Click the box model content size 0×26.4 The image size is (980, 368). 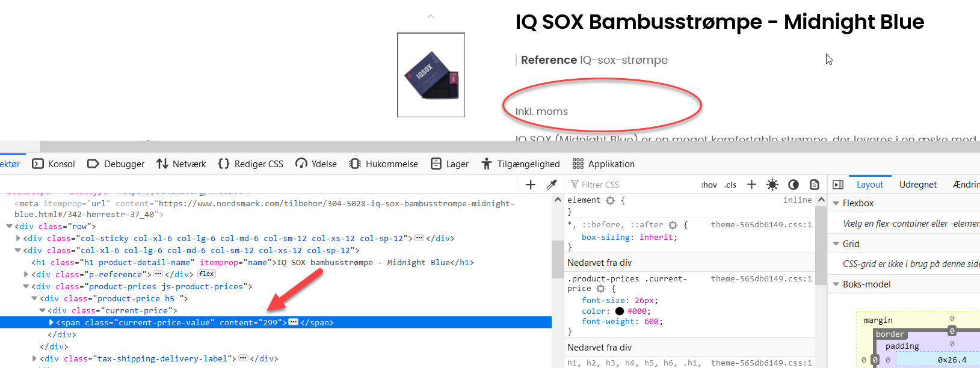pos(952,360)
